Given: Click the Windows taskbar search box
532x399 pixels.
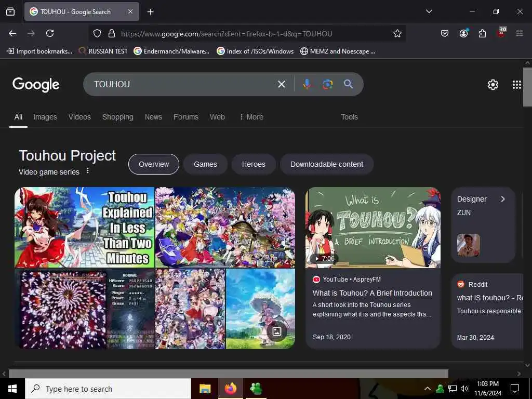Looking at the screenshot, I should coord(108,389).
